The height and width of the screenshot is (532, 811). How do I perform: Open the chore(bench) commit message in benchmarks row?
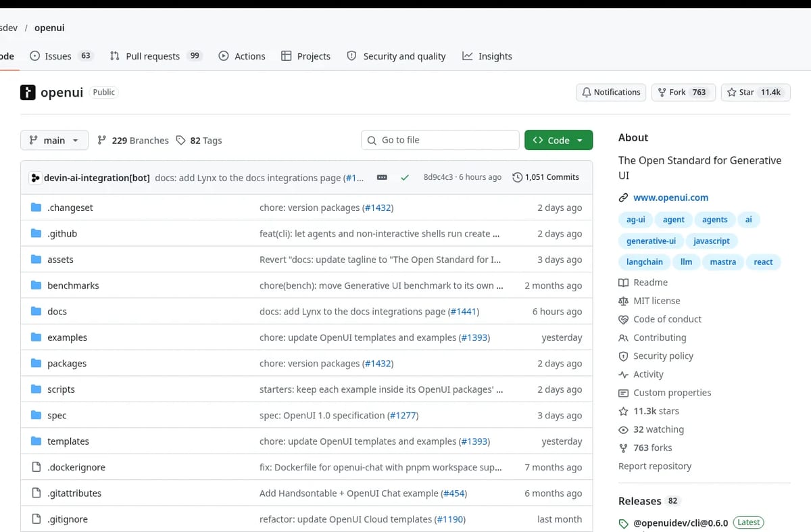point(381,285)
